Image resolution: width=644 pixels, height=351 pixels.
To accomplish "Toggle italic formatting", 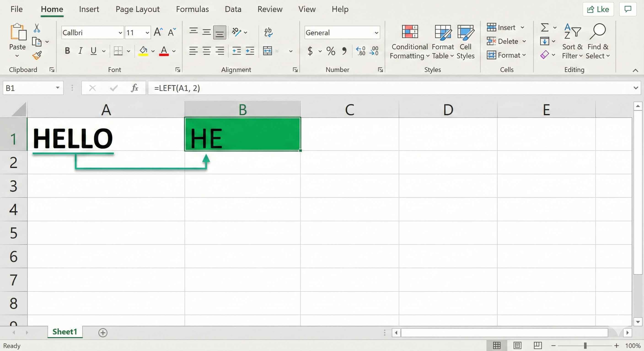I will click(x=80, y=51).
